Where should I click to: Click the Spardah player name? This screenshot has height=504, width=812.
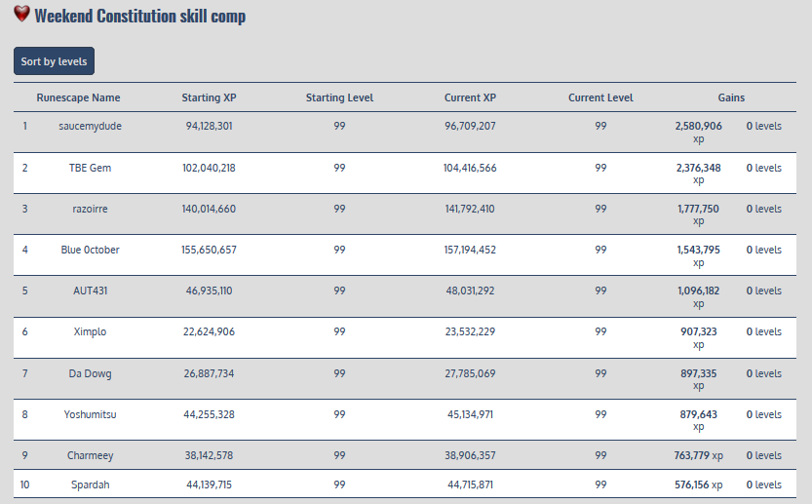(x=90, y=485)
